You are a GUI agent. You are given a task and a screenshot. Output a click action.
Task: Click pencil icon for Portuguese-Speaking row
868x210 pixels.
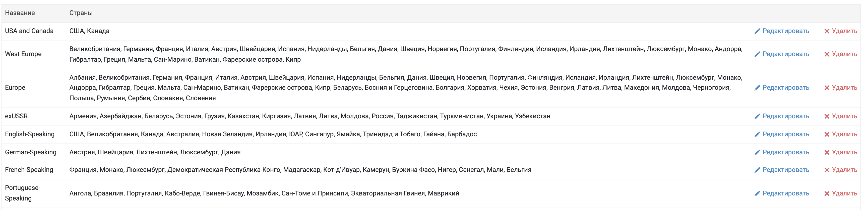coord(757,193)
